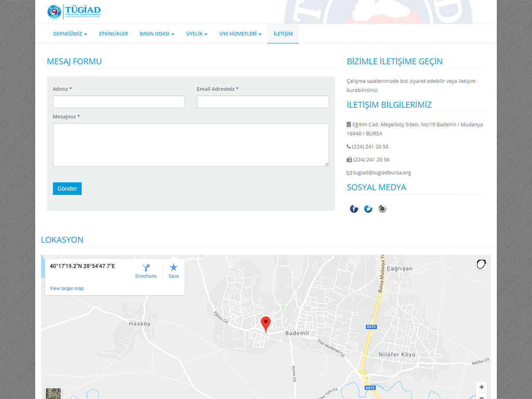Click the Bademli label on the map
The image size is (532, 399).
coord(297,333)
